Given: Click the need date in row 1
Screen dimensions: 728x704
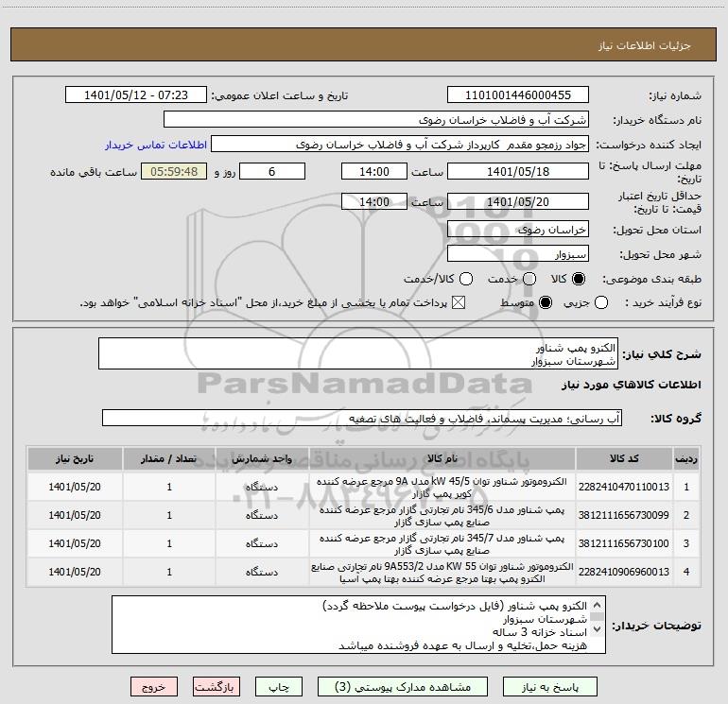Looking at the screenshot, I should pos(75,487).
